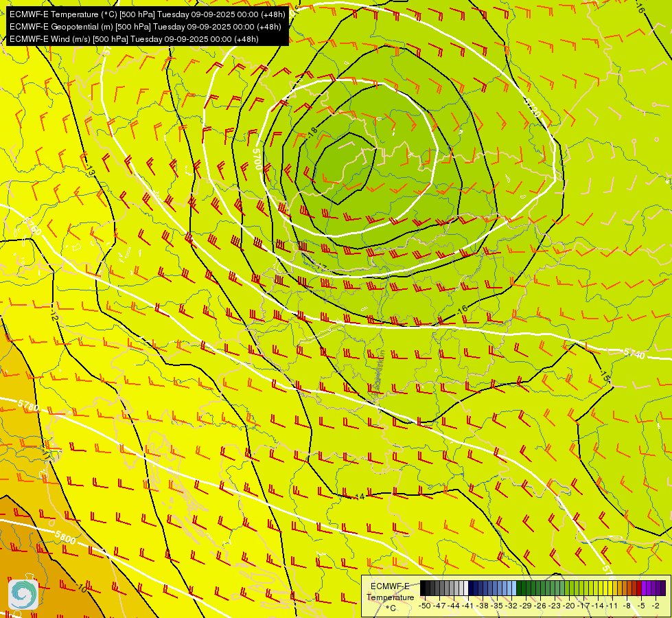Click the legend title ECMWF-E Temperature °C
This screenshot has width=672, height=618.
pos(390,597)
